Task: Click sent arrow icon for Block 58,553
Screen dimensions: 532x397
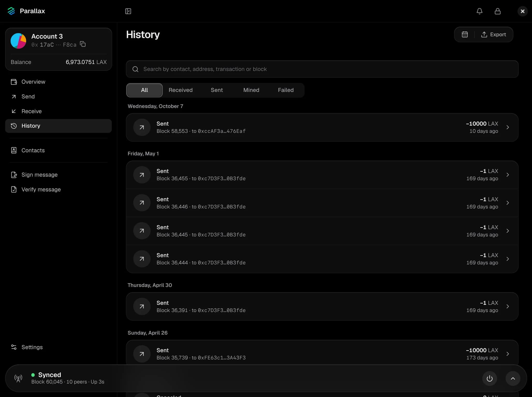Action: pyautogui.click(x=142, y=127)
